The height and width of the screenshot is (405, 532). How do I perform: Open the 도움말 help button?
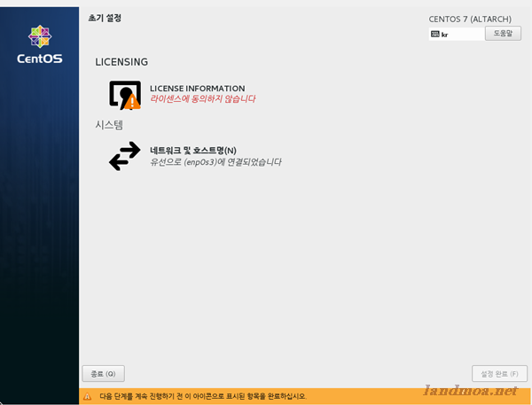[x=503, y=34]
